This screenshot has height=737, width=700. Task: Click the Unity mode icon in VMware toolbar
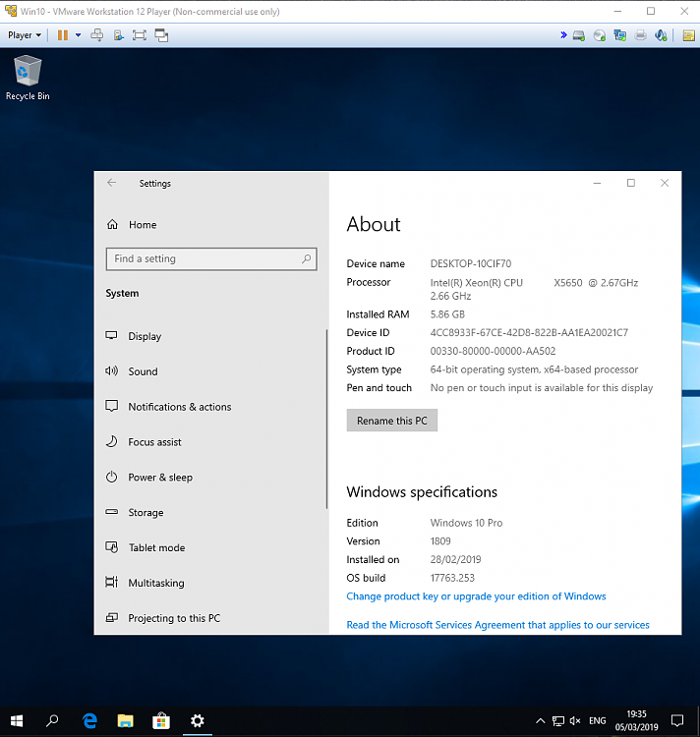point(118,35)
